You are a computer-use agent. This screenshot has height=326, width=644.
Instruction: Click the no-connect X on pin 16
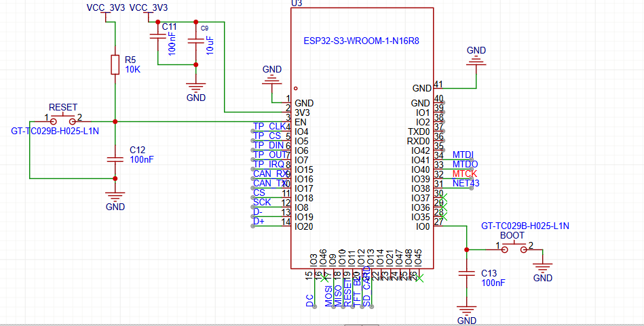click(x=325, y=278)
